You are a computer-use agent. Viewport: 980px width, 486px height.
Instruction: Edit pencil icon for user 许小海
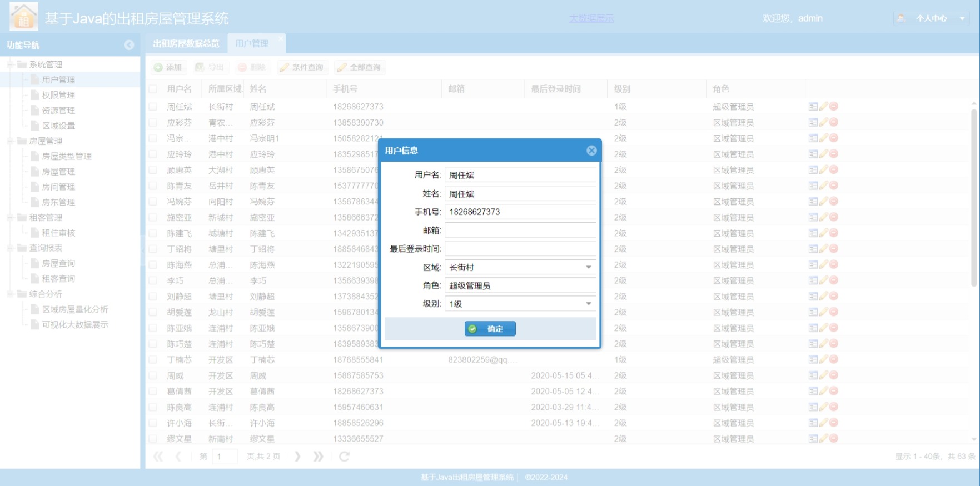point(823,423)
